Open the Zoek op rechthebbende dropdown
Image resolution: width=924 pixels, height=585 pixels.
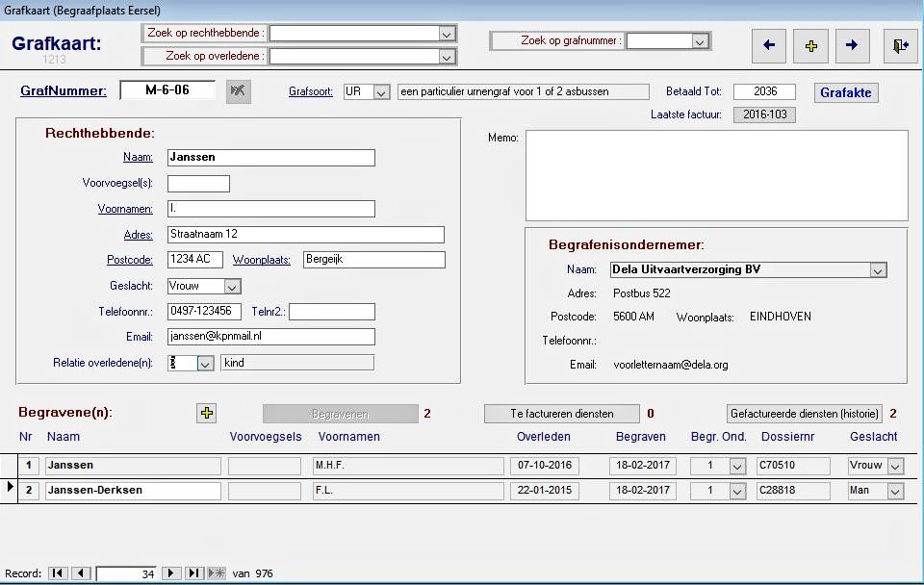point(446,34)
